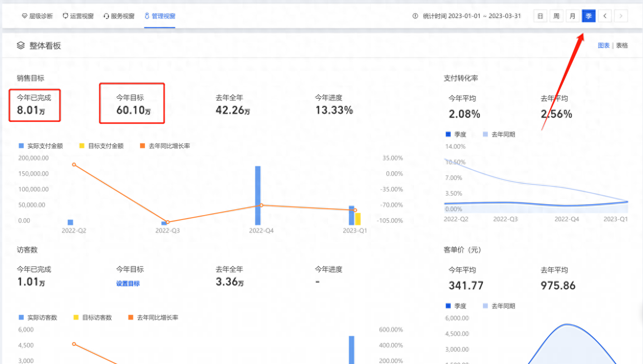Click 去年平均 conversion 2.56%

[557, 114]
